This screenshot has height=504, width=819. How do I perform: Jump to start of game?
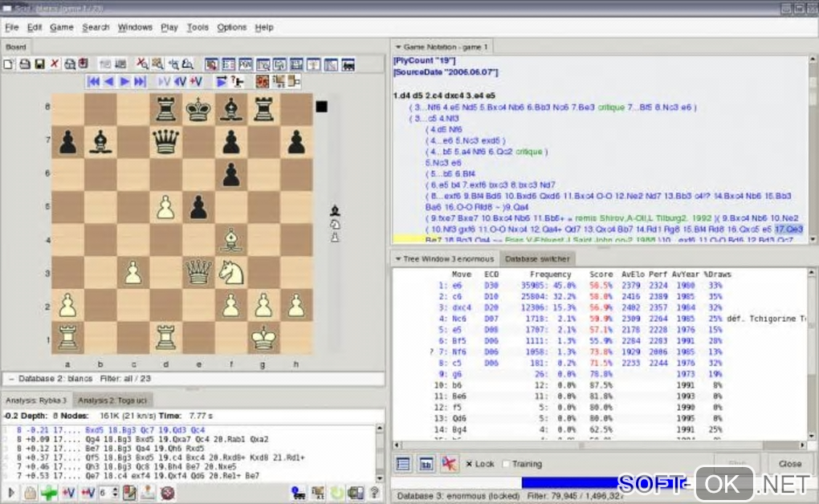(93, 82)
